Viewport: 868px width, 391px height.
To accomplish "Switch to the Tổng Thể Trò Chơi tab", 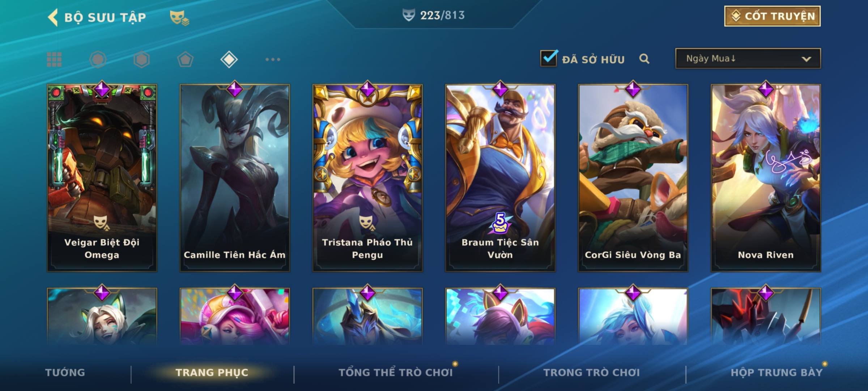I will (x=396, y=373).
